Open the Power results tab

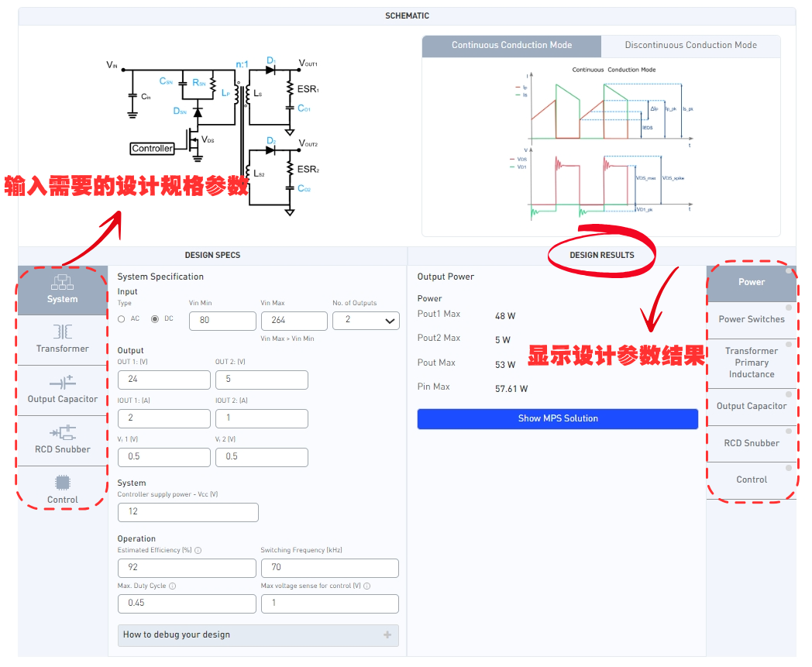coord(752,283)
